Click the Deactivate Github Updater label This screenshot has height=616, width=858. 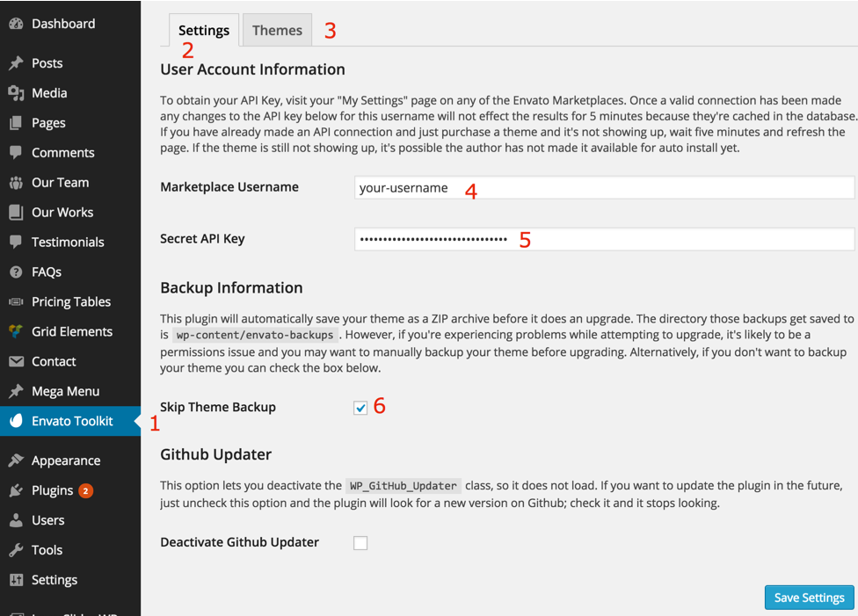[240, 542]
